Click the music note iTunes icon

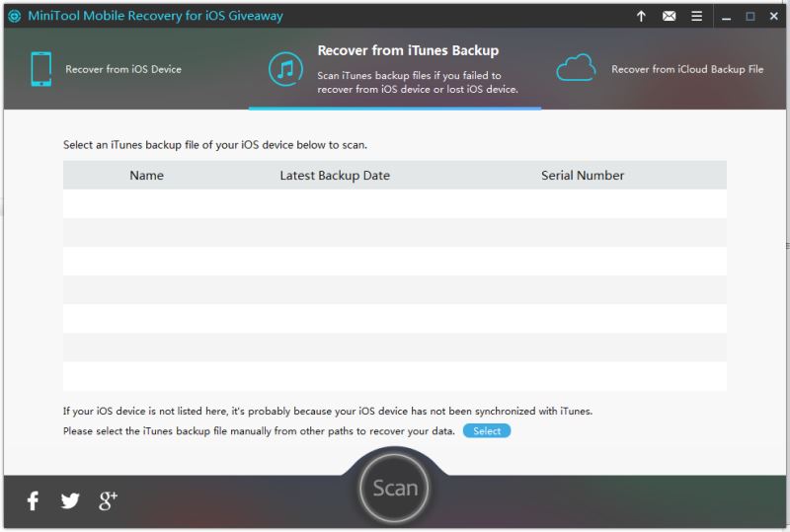pyautogui.click(x=285, y=69)
